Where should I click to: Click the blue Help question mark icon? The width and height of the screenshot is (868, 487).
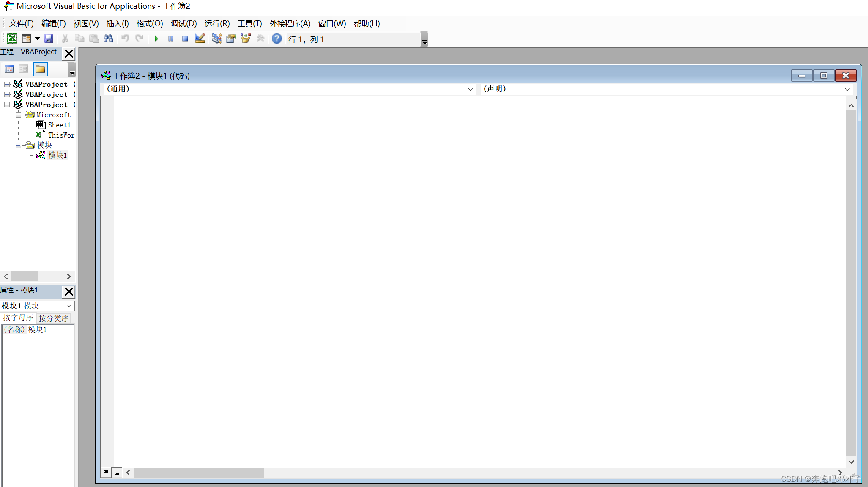click(x=277, y=39)
